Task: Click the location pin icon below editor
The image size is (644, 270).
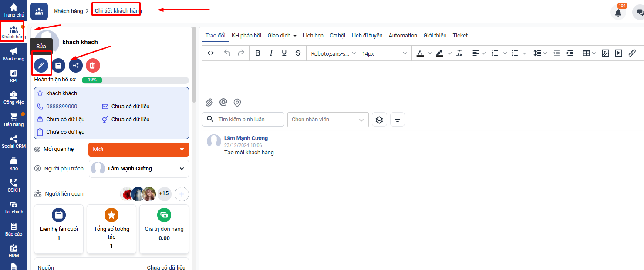Action: click(x=237, y=103)
